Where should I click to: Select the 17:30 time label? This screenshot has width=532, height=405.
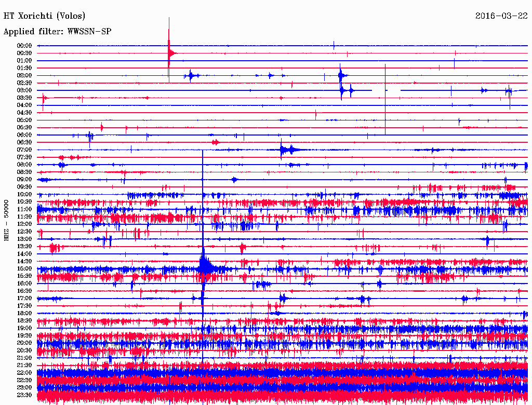(x=24, y=306)
